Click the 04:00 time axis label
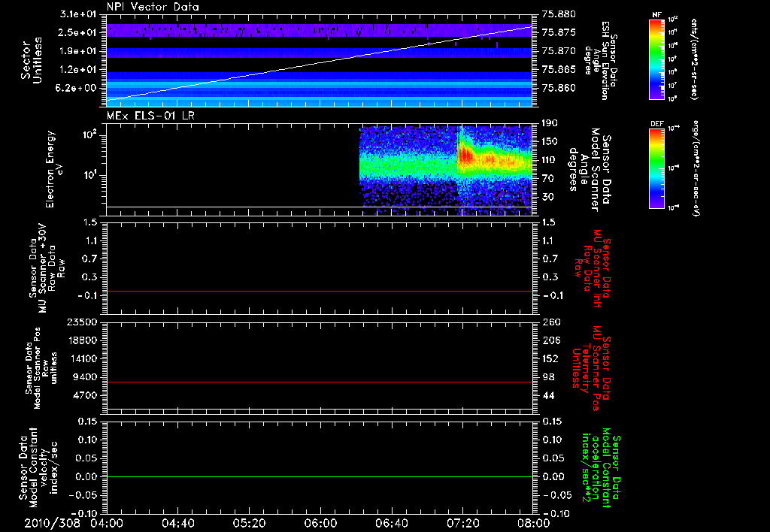Image resolution: width=770 pixels, height=532 pixels. tap(107, 522)
